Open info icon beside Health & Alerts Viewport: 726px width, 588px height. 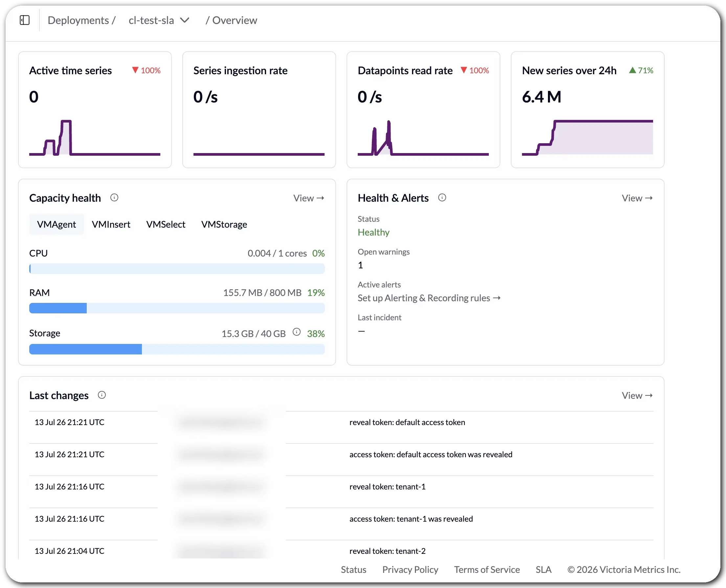click(442, 197)
